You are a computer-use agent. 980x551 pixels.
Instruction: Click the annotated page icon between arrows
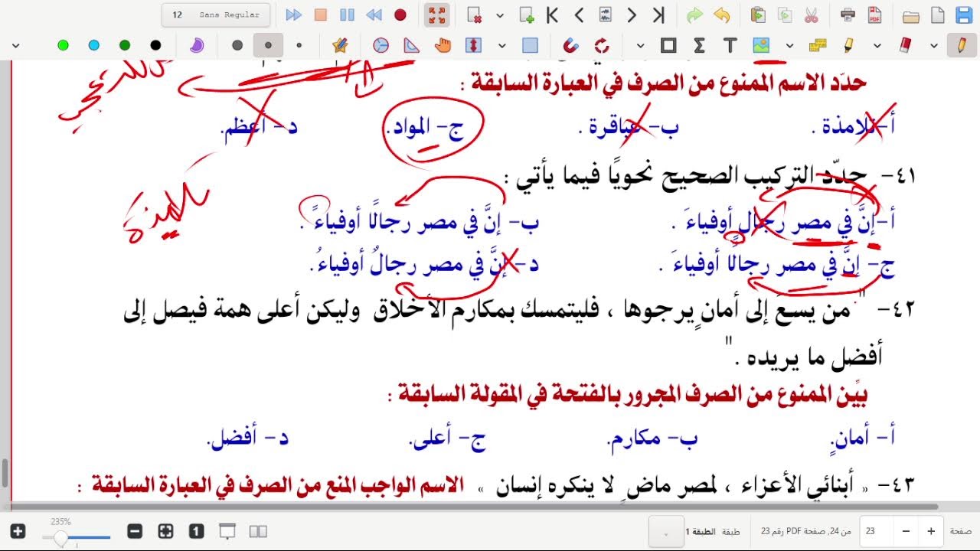pyautogui.click(x=606, y=15)
